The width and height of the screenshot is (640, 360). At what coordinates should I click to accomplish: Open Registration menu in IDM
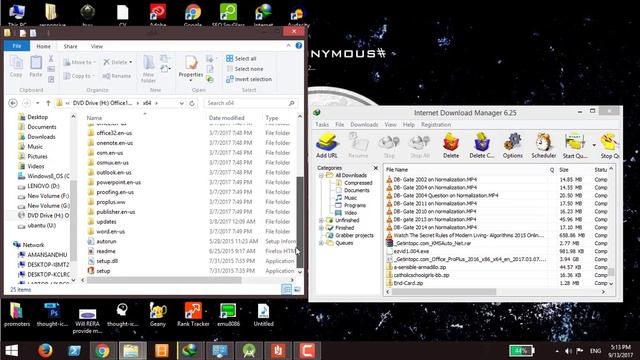(436, 124)
